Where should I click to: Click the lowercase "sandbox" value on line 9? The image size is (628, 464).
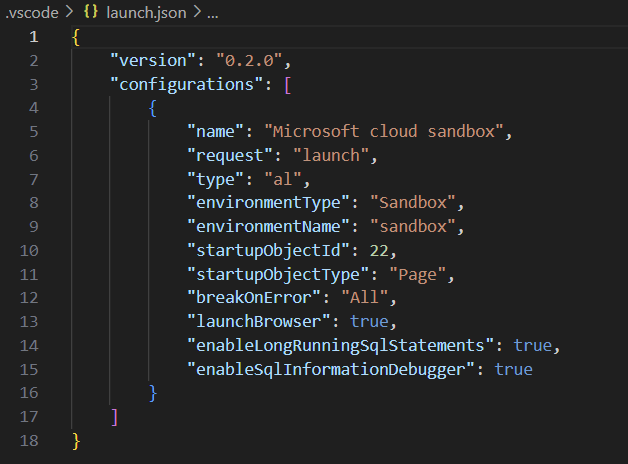pyautogui.click(x=413, y=227)
